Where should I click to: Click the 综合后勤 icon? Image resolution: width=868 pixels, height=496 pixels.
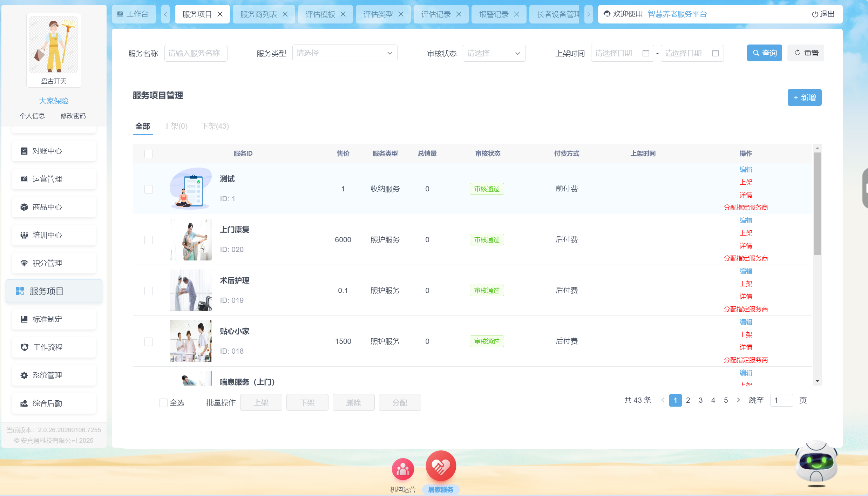[x=24, y=403]
